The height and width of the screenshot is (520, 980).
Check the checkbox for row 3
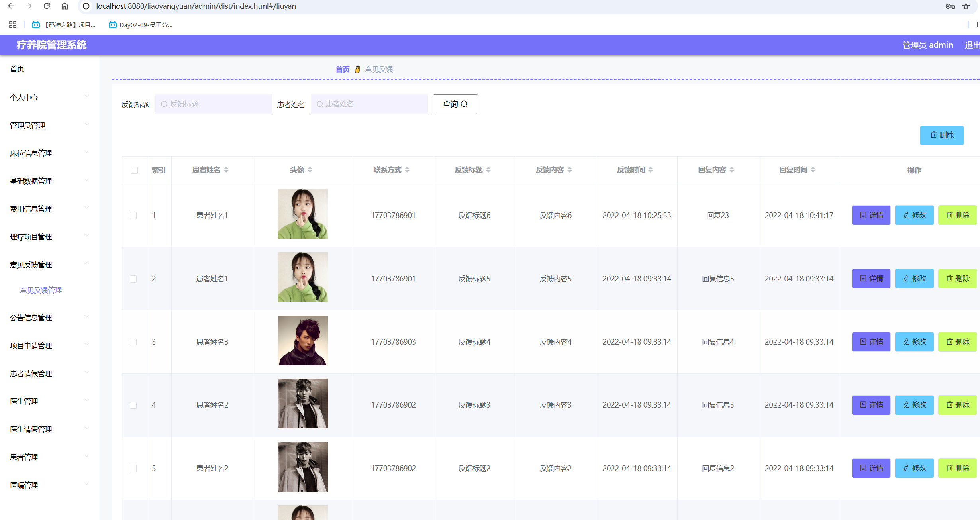(x=133, y=342)
